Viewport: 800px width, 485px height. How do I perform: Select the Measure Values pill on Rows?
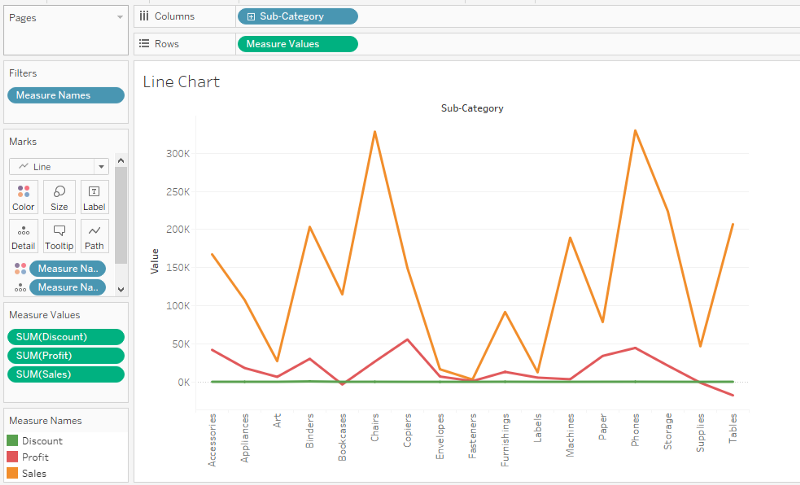(x=297, y=44)
